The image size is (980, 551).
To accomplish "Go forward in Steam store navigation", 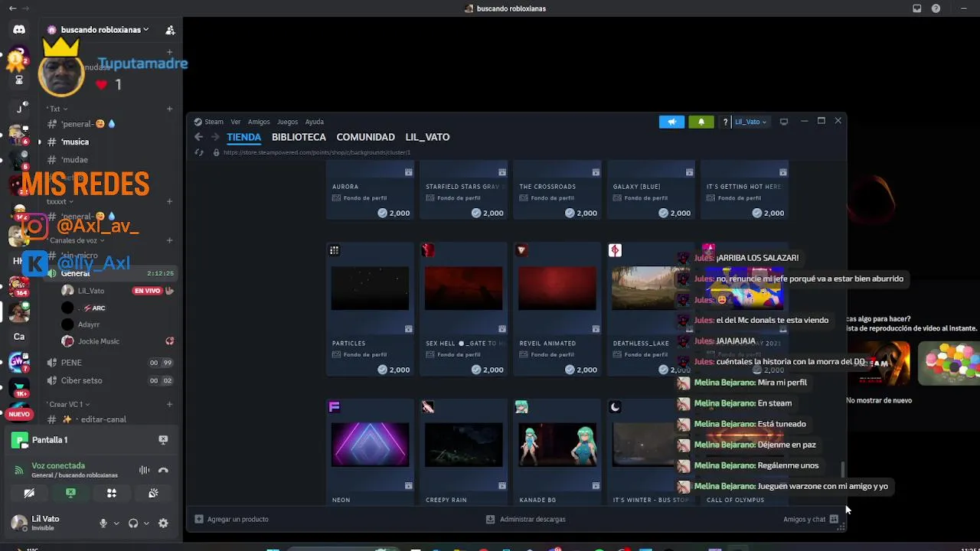I will (215, 137).
